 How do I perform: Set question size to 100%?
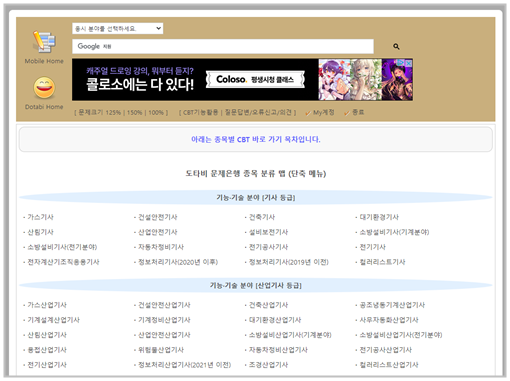pos(156,113)
